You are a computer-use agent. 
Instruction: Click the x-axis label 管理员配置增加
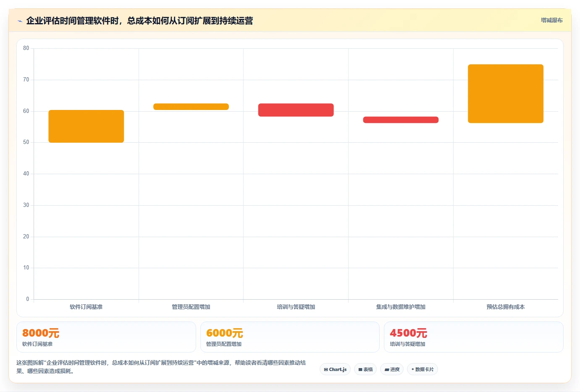(x=191, y=307)
